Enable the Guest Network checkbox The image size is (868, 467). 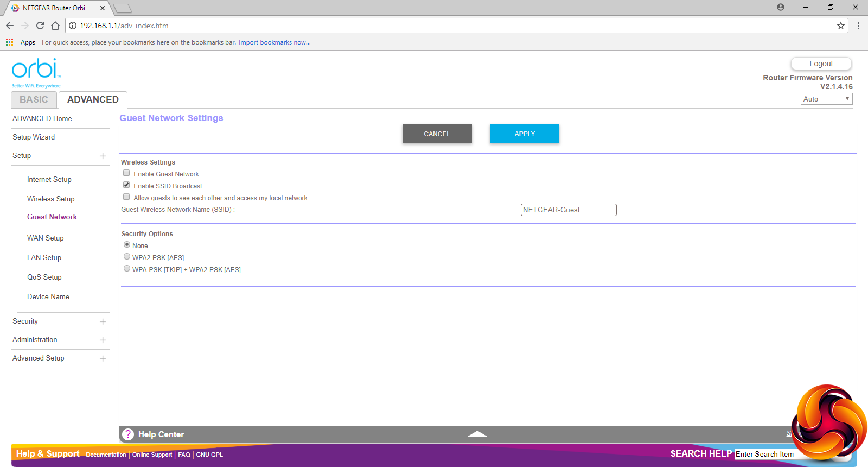point(126,173)
